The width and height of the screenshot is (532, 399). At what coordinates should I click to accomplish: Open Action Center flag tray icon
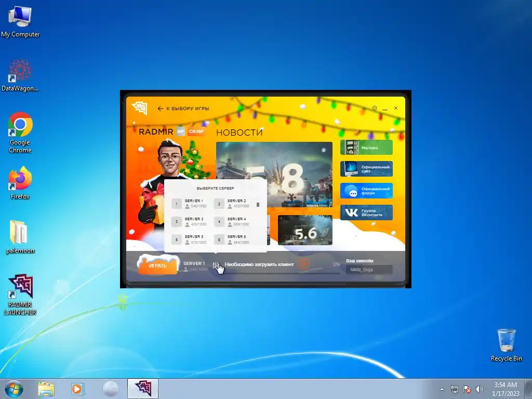(x=467, y=389)
